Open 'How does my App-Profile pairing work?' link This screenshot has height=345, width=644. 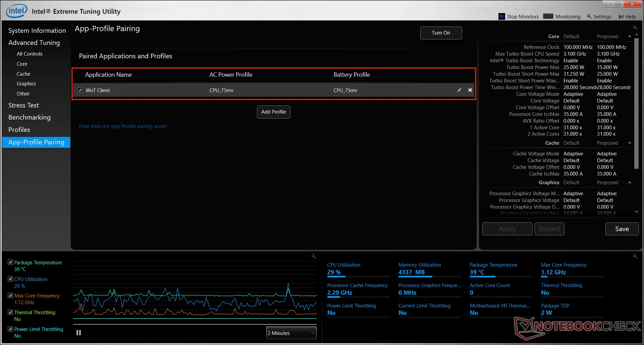[x=123, y=126]
